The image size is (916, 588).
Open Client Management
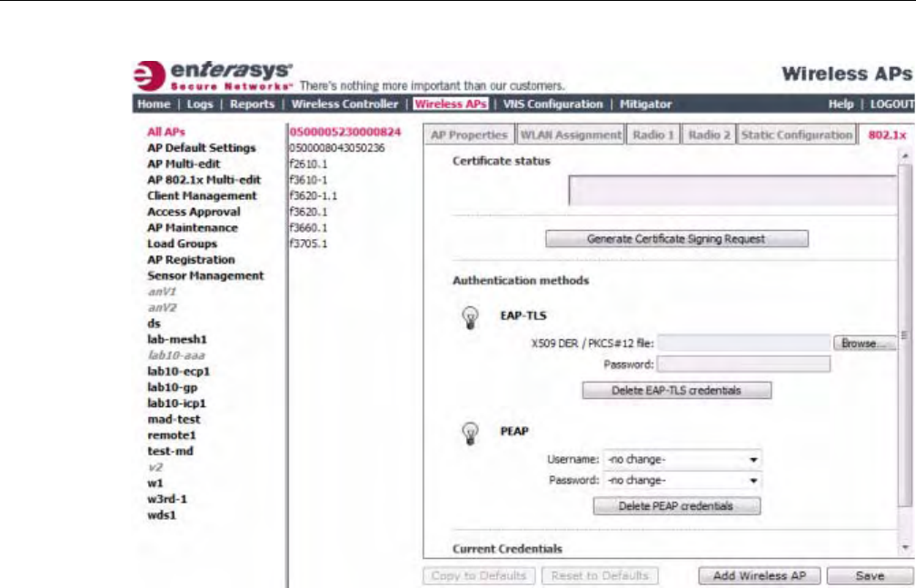tap(202, 195)
